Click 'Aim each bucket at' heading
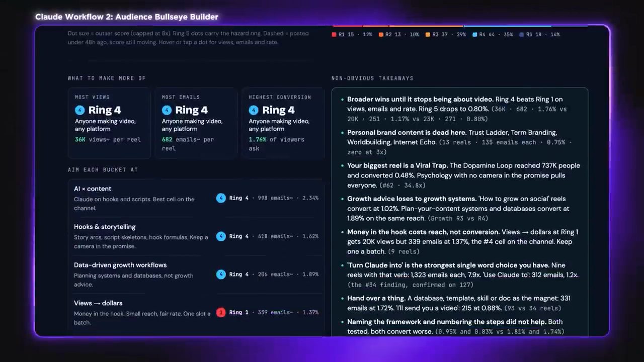Screen dimensions: 644x362 coord(103,170)
